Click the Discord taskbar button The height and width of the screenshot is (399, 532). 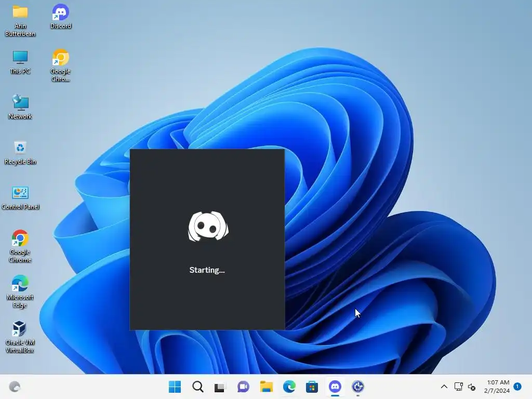tap(335, 387)
